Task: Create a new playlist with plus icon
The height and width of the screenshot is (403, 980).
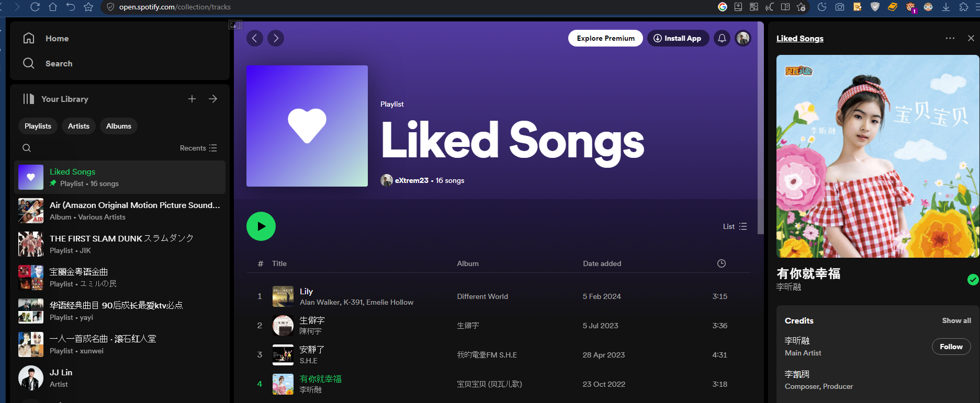Action: coord(192,99)
